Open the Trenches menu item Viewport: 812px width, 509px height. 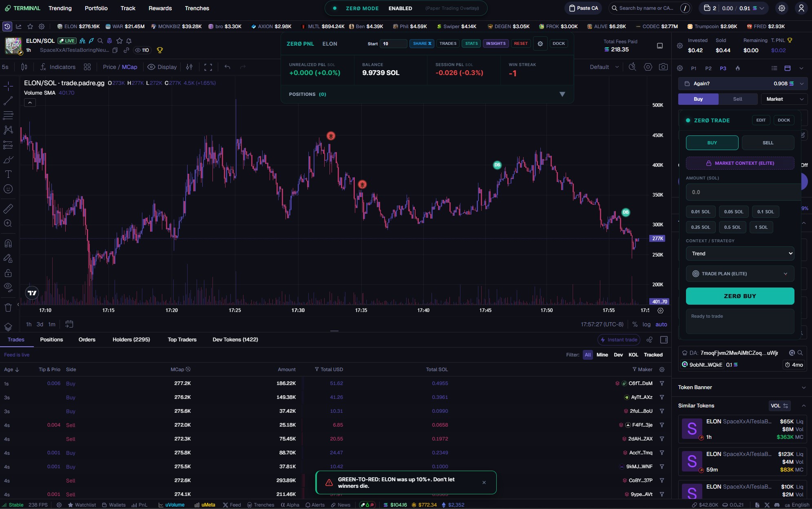197,8
